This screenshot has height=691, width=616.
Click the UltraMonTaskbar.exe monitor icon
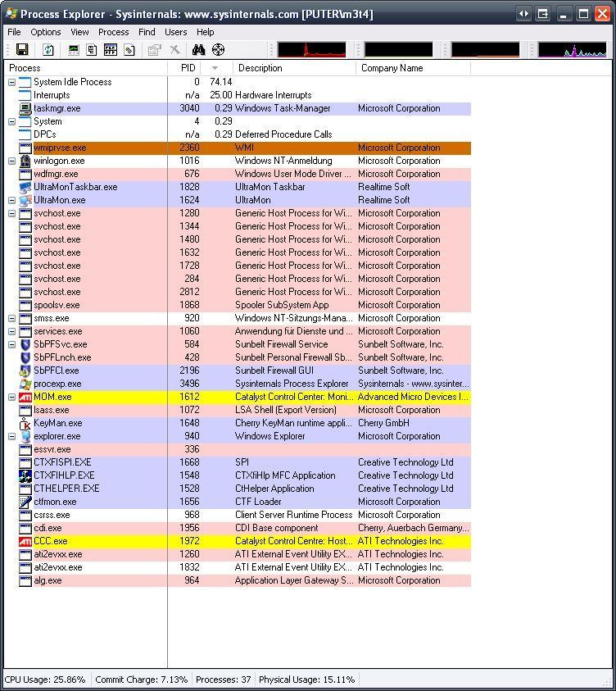pyautogui.click(x=25, y=187)
